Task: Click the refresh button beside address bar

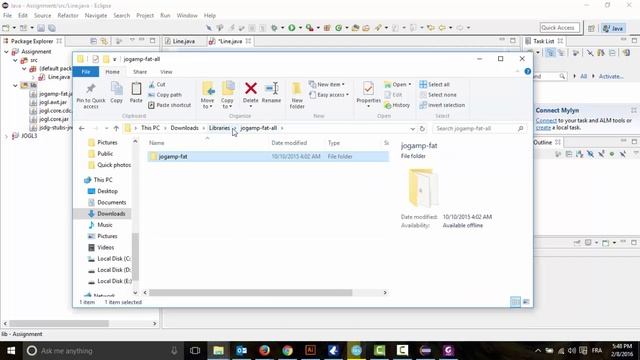Action: coord(422,128)
